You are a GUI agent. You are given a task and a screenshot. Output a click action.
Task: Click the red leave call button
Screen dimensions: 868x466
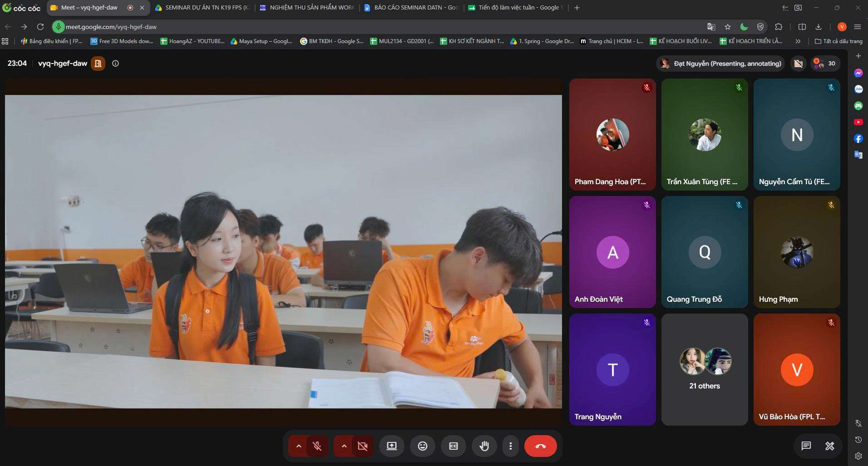click(x=540, y=446)
